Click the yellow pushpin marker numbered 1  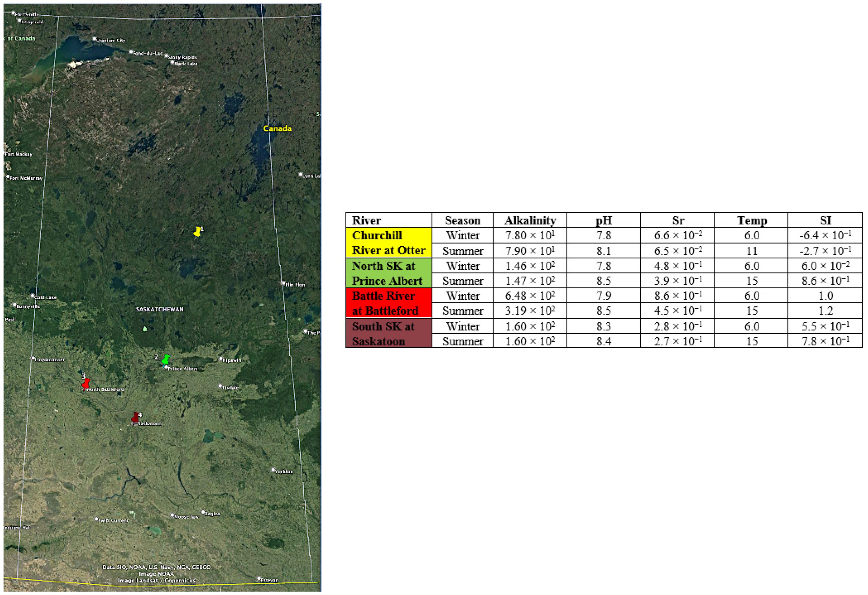point(197,232)
